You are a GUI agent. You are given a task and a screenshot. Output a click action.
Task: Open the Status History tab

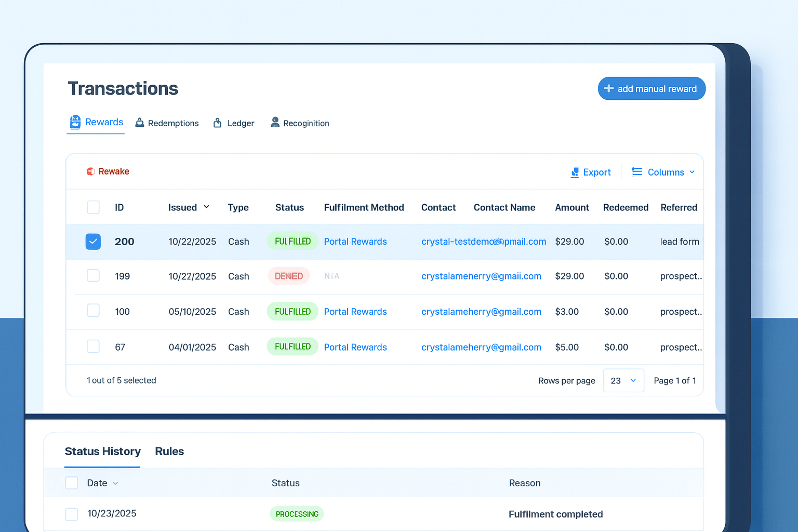click(x=102, y=451)
